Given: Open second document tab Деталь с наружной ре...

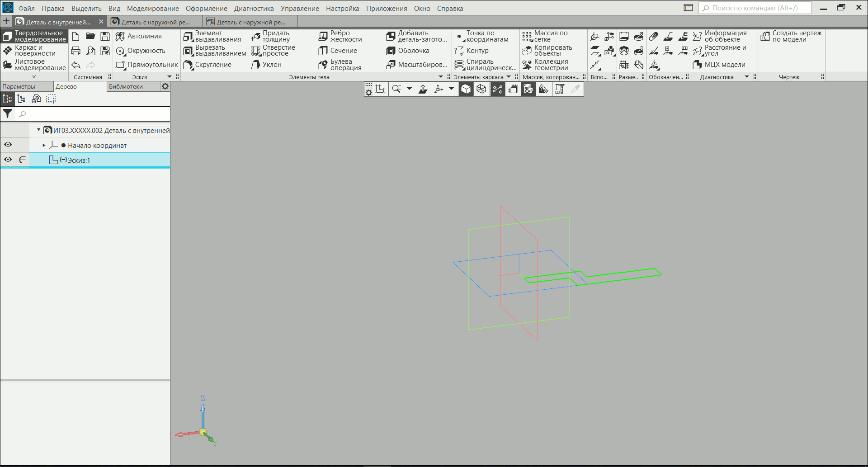Looking at the screenshot, I should tap(155, 22).
